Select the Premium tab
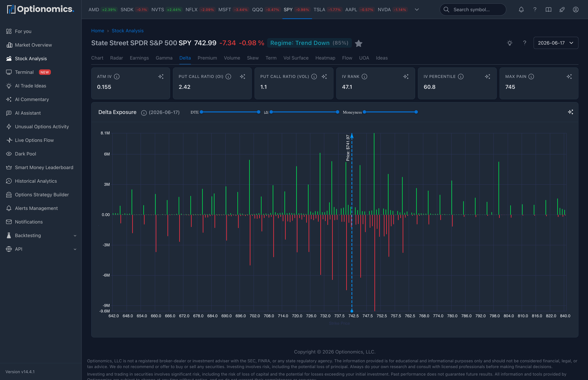Screen dimensions: 588x380 pyautogui.click(x=207, y=58)
